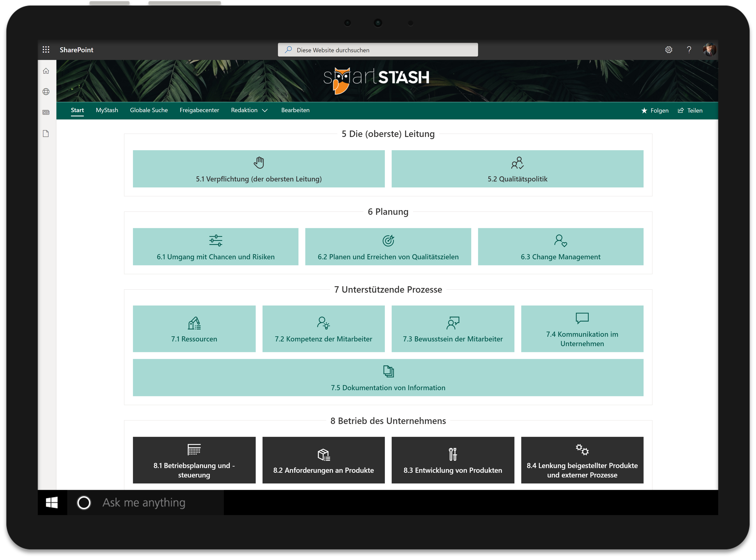756x560 pixels.
Task: Click the person-lightbulb icon on tile 7.2
Action: click(x=324, y=323)
